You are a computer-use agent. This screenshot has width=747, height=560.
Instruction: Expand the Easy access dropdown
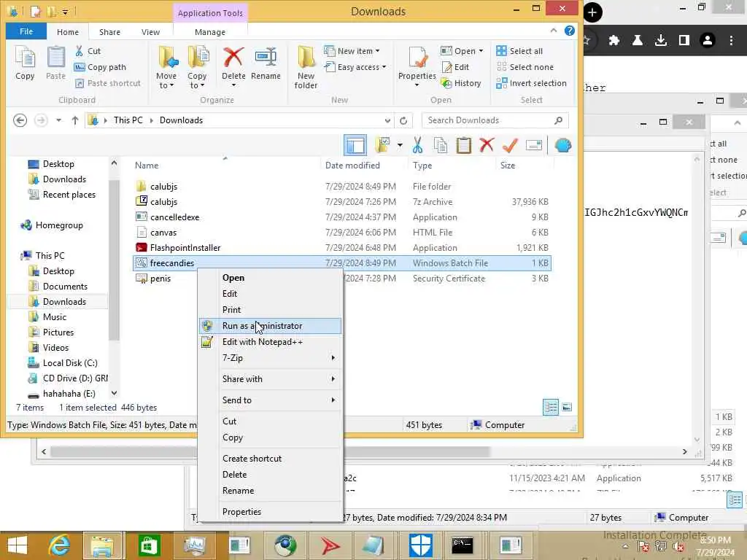(x=384, y=67)
